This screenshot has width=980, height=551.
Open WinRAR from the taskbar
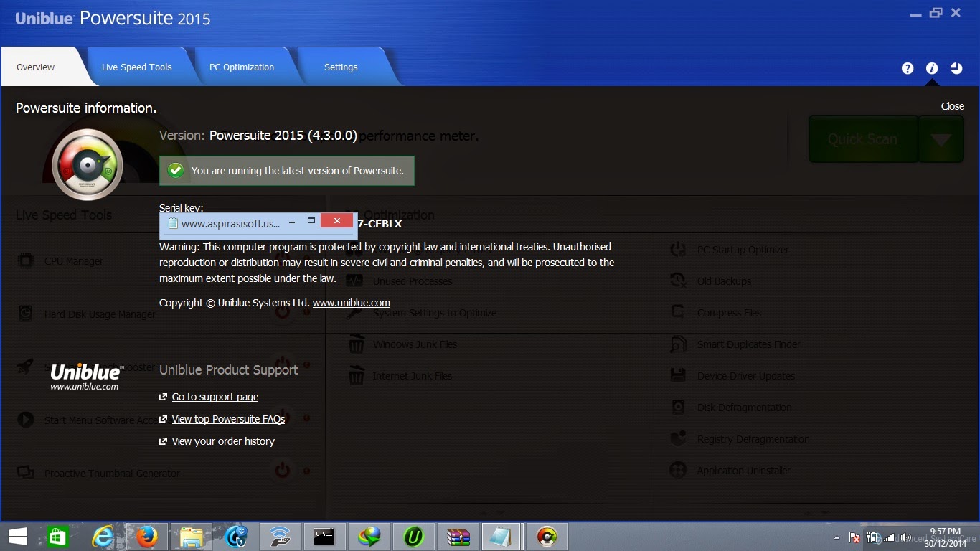458,537
